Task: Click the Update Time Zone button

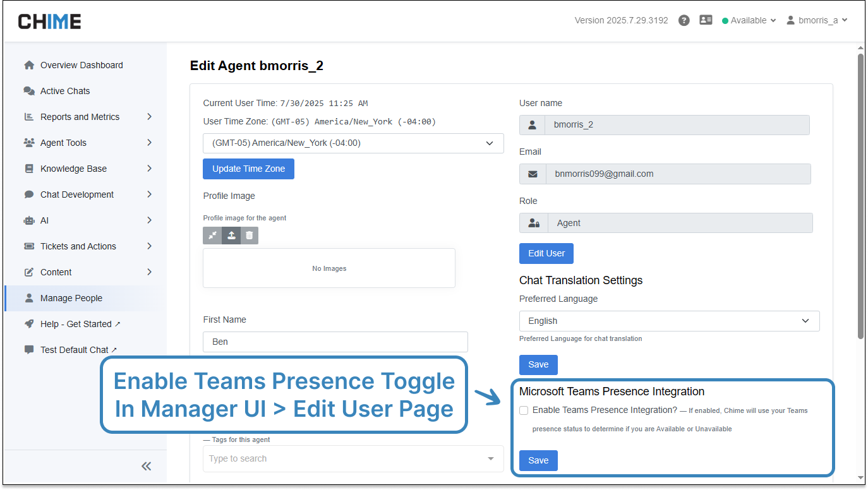Action: [x=248, y=169]
